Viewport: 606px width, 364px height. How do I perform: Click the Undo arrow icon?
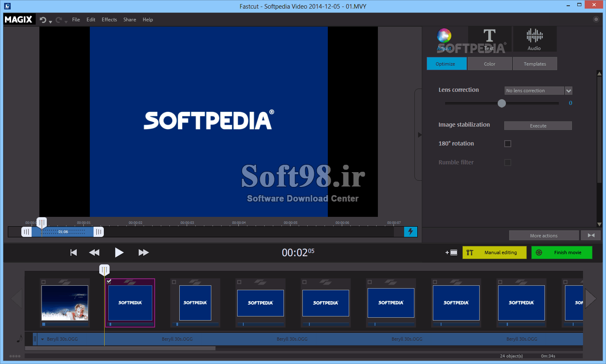(x=43, y=20)
